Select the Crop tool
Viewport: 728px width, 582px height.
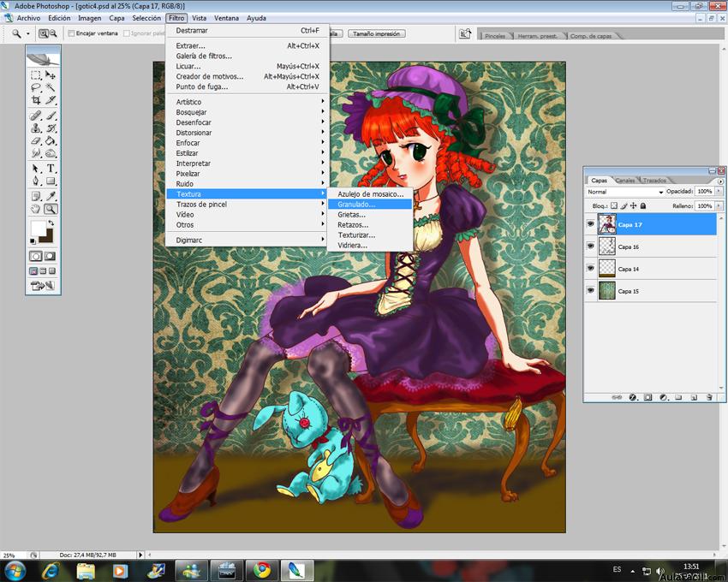click(36, 100)
